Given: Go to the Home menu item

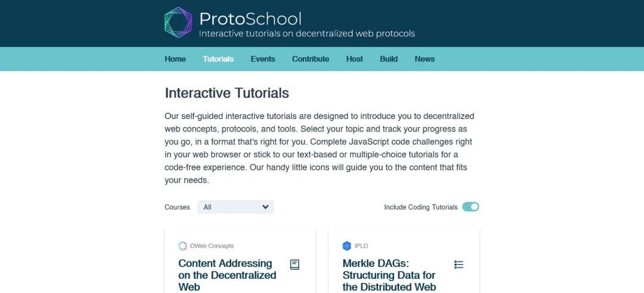Looking at the screenshot, I should click(175, 59).
